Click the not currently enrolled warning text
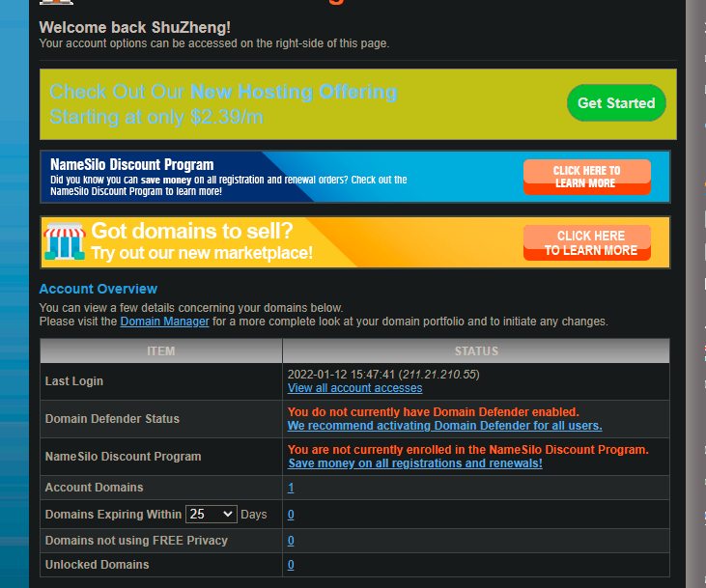The width and height of the screenshot is (706, 588). coord(467,450)
